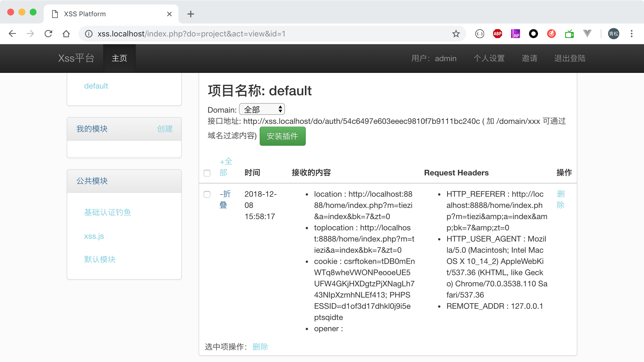The width and height of the screenshot is (644, 362).
Task: Click the black circle extension icon
Action: pyautogui.click(x=533, y=34)
